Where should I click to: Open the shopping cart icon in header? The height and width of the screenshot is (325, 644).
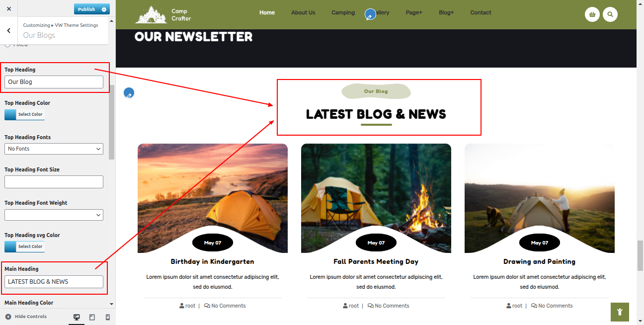[592, 14]
